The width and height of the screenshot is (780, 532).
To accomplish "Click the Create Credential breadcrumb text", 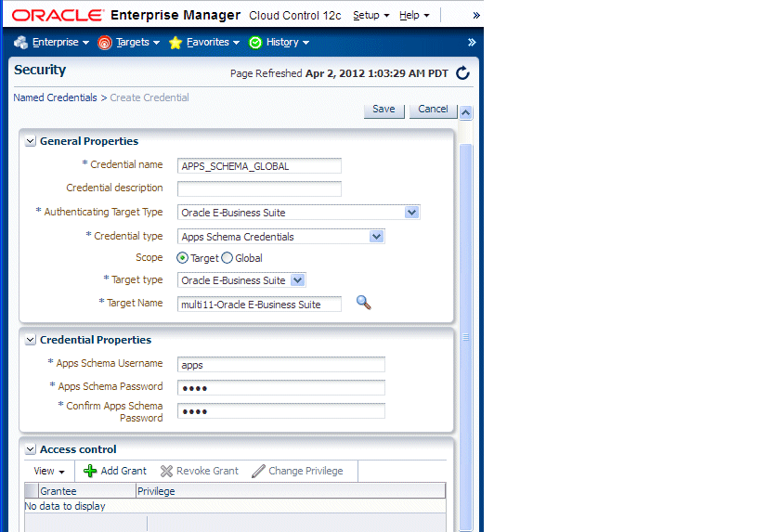I will tap(149, 97).
